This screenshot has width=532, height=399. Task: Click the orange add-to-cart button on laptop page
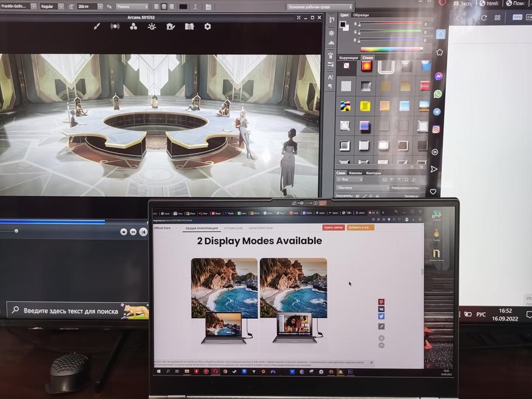(x=360, y=227)
